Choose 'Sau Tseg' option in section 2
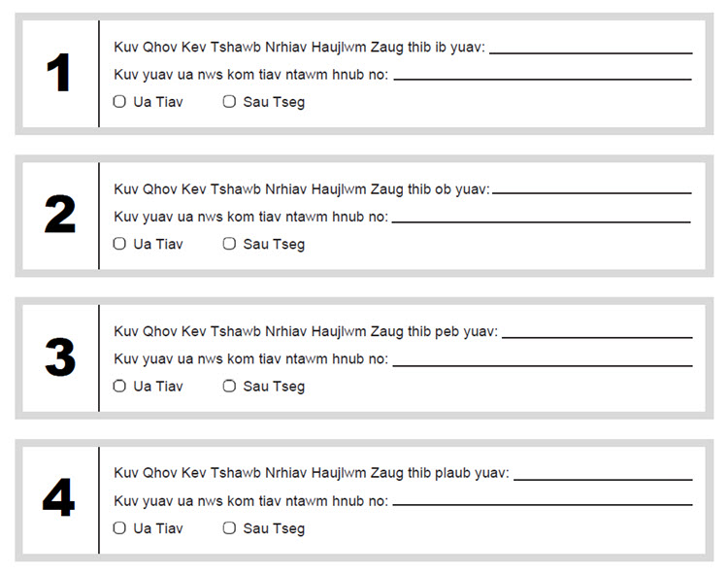728x575 pixels. click(229, 244)
